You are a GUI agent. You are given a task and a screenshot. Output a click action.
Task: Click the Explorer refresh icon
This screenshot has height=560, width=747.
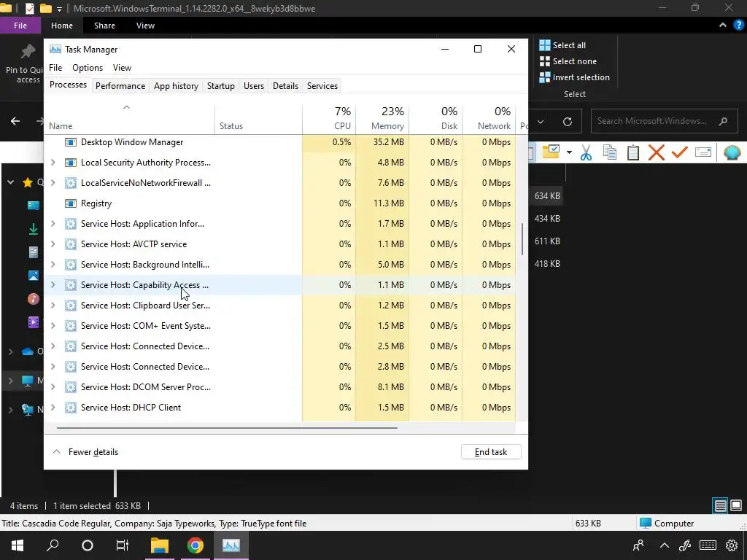coord(568,122)
